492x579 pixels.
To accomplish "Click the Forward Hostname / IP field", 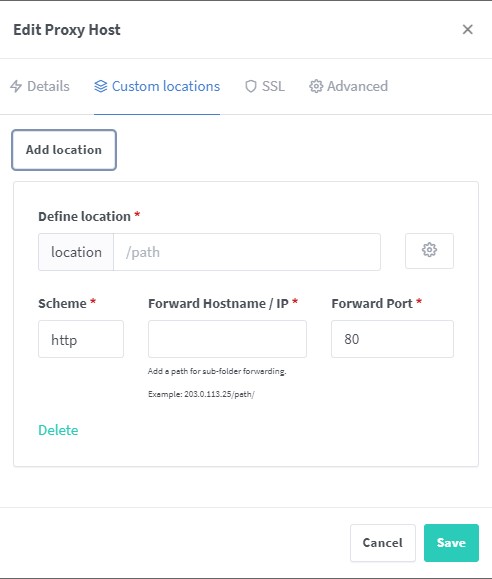I will point(227,339).
